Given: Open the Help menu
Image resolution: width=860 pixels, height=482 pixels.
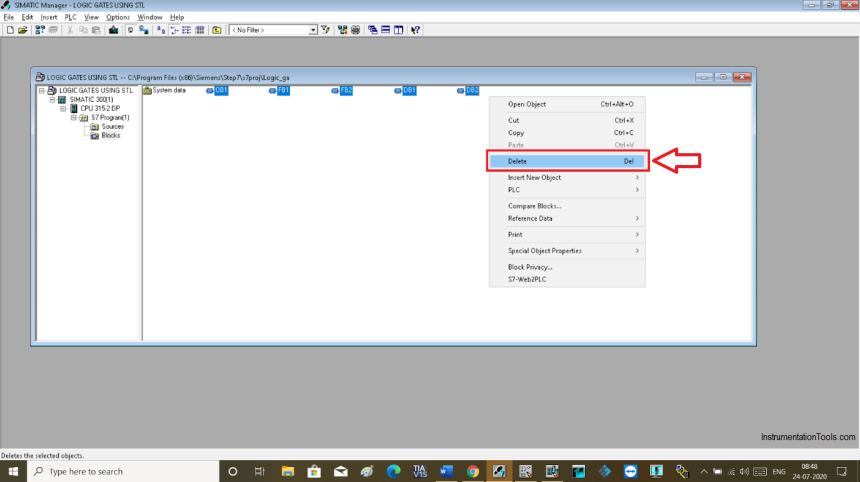Looking at the screenshot, I should click(177, 17).
